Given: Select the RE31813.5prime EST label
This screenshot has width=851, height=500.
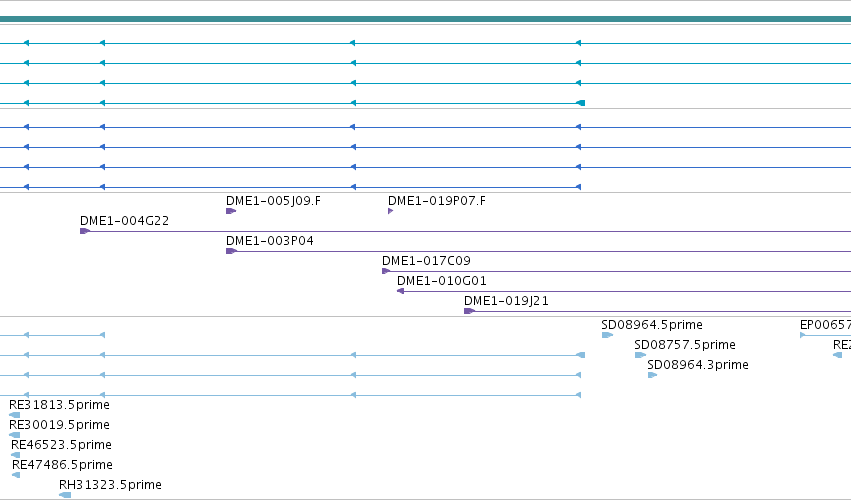Looking at the screenshot, I should coord(59,405).
